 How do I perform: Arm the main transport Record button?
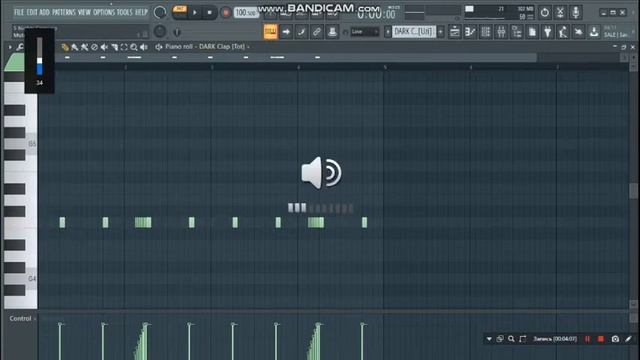point(225,13)
